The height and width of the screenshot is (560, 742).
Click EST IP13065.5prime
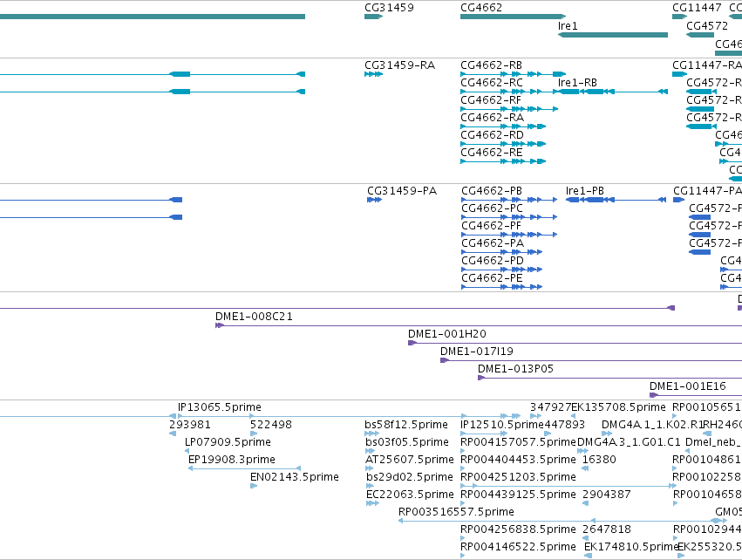(x=220, y=407)
